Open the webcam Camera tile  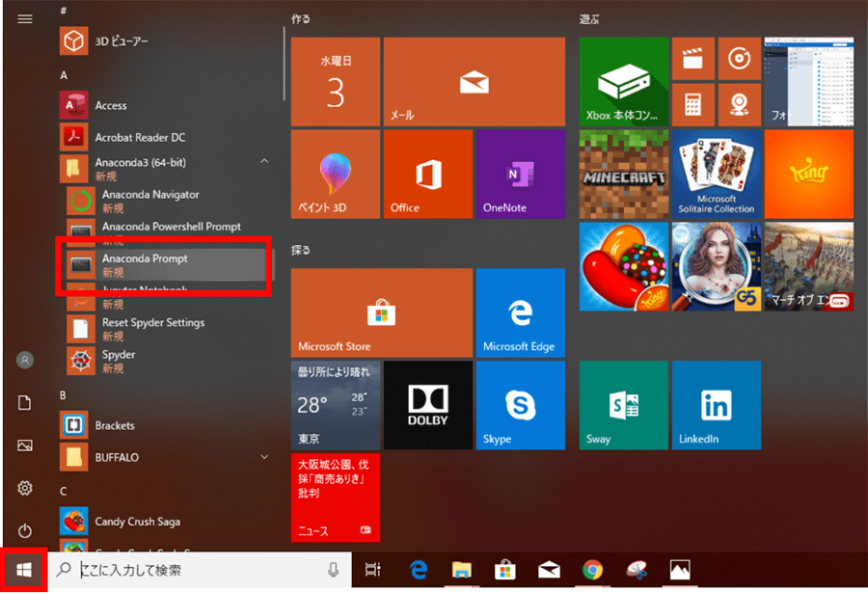tap(740, 105)
